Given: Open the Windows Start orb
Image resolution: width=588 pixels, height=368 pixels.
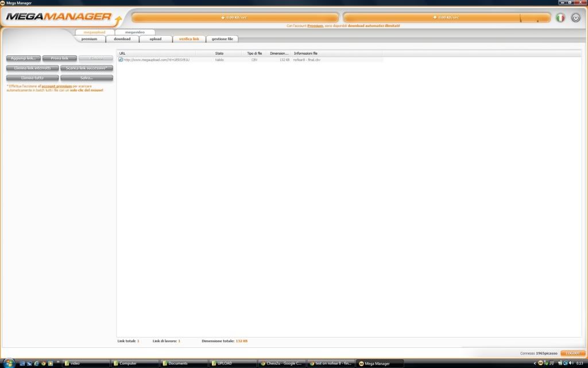Looking at the screenshot, I should pos(8,363).
